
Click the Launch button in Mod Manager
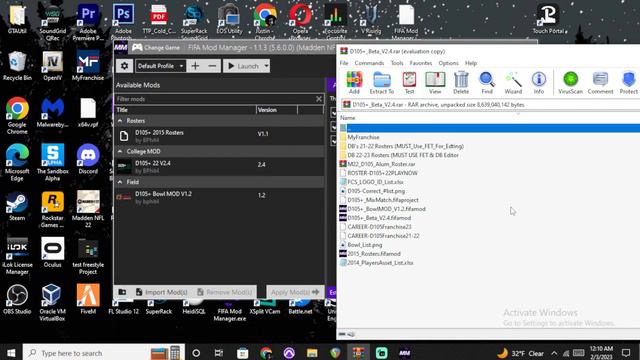coord(243,66)
